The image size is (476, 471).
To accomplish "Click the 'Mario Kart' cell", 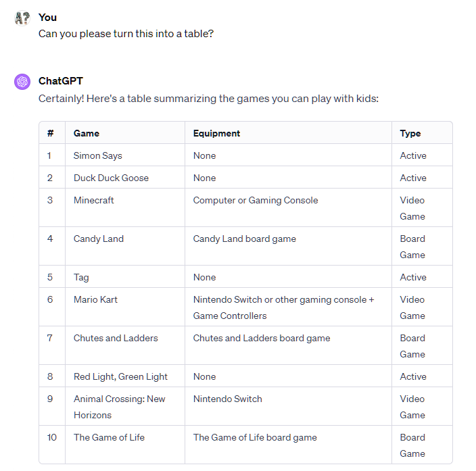I will coord(95,299).
